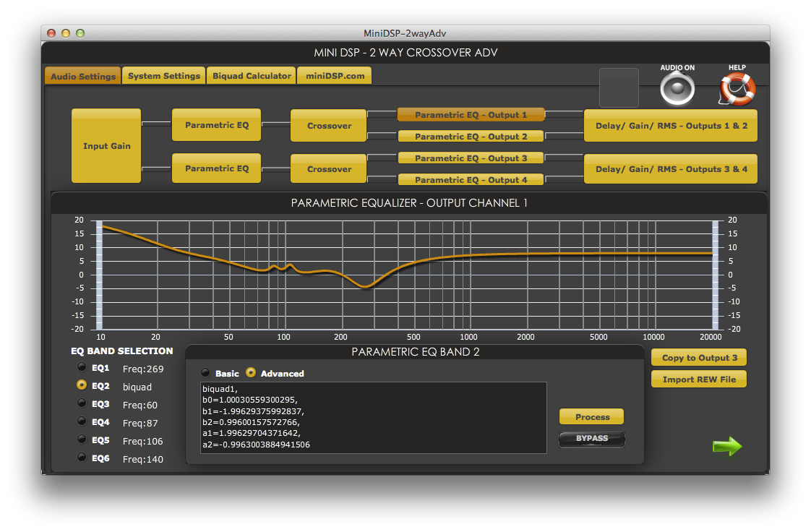Switch to Basic EQ mode

pyautogui.click(x=206, y=373)
